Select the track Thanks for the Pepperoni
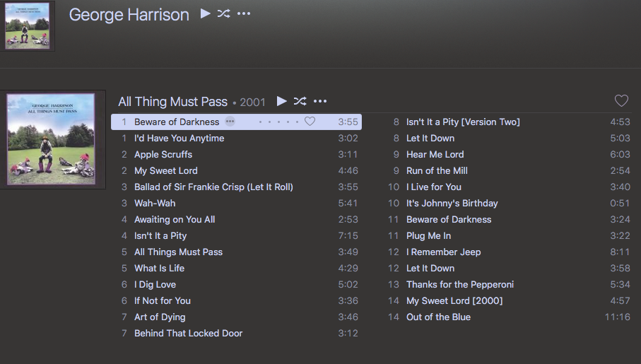641x364 pixels. pos(508,285)
